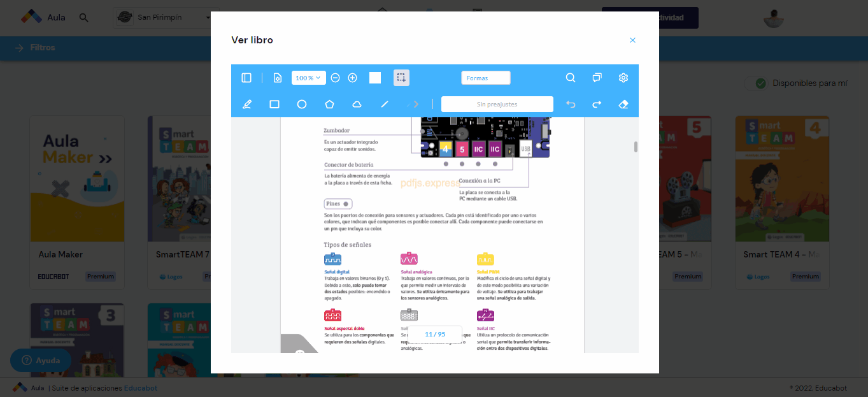Image resolution: width=868 pixels, height=397 pixels.
Task: Choose the eraser tool
Action: (623, 105)
